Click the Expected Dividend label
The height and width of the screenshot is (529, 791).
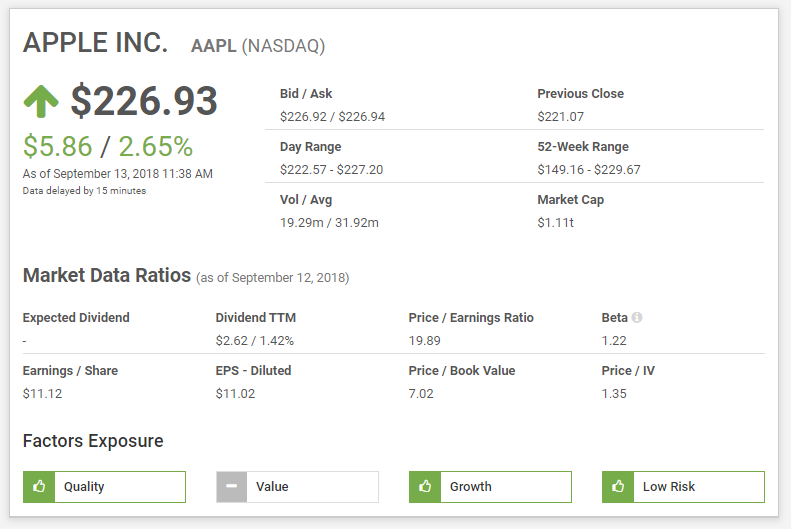76,318
